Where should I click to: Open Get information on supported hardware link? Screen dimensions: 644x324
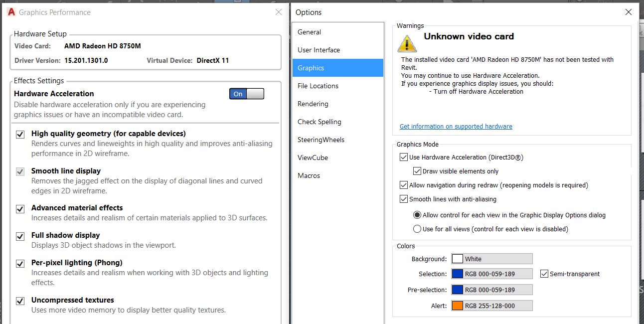click(x=456, y=127)
